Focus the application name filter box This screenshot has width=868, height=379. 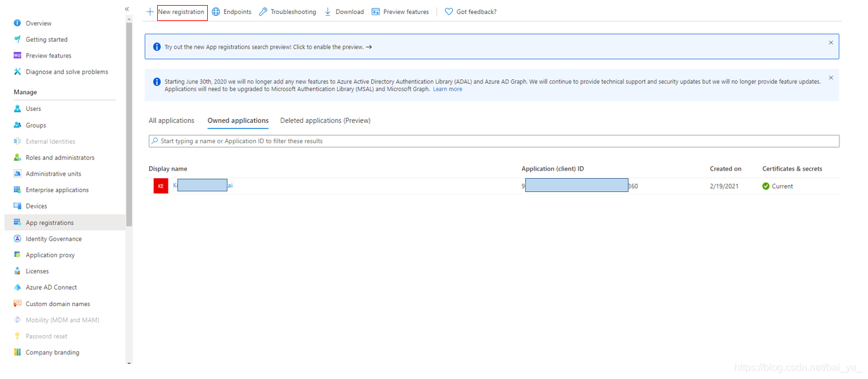(494, 141)
